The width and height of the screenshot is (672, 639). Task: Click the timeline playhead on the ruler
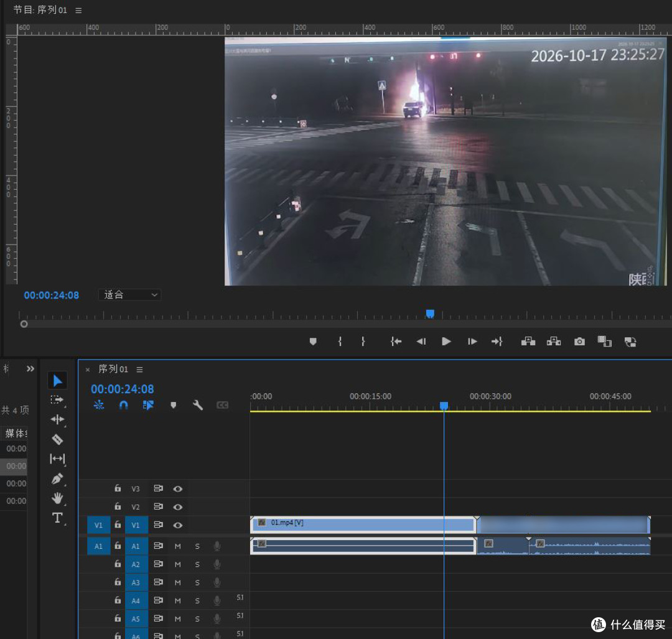pyautogui.click(x=444, y=406)
